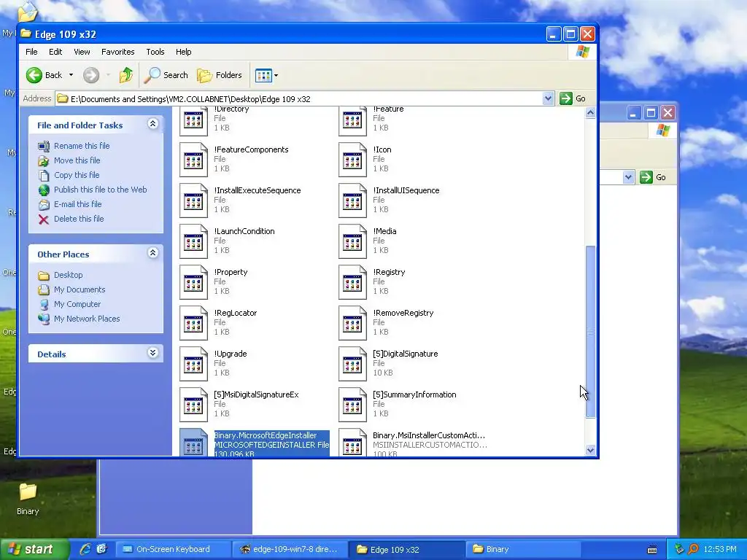Click the !Feature file name
747x560 pixels.
coord(388,109)
